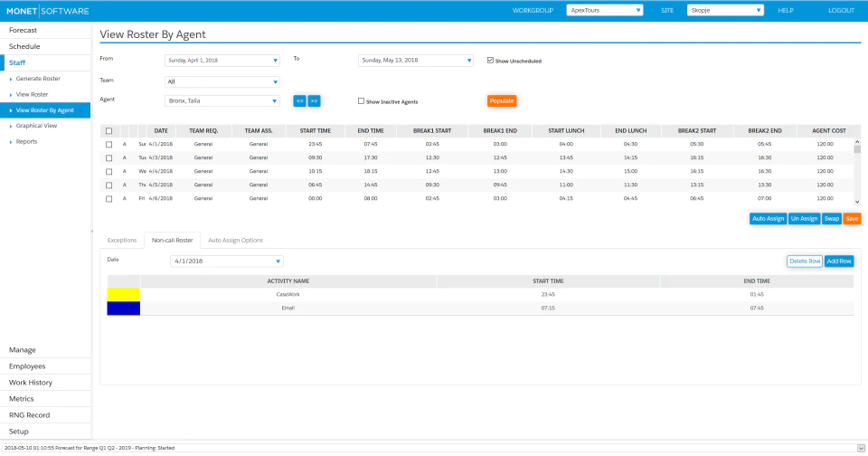Select the 4/3/2018 row checkbox
This screenshot has height=456, width=868.
point(109,158)
